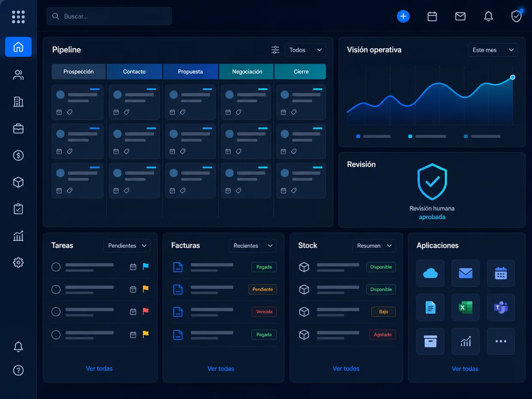Screen dimensions: 532x399
Task: Launch the archive box application tile
Action: [430, 342]
